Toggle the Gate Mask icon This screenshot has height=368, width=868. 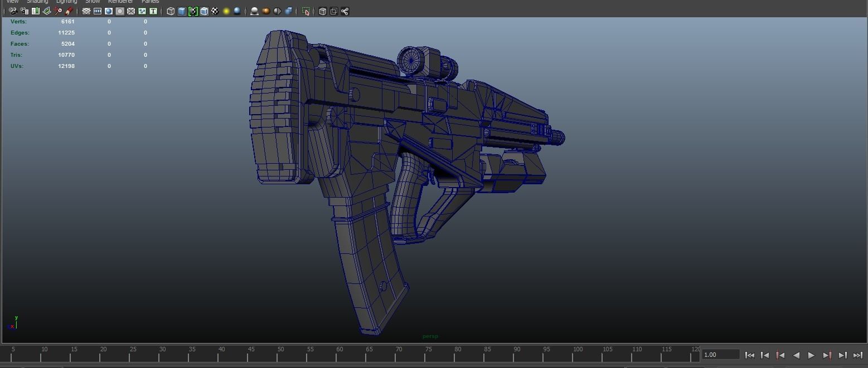tap(120, 11)
